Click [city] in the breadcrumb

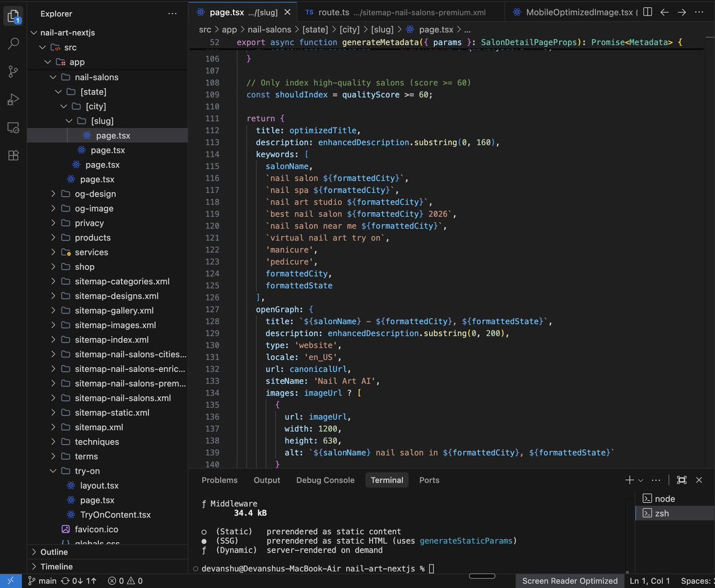(349, 29)
